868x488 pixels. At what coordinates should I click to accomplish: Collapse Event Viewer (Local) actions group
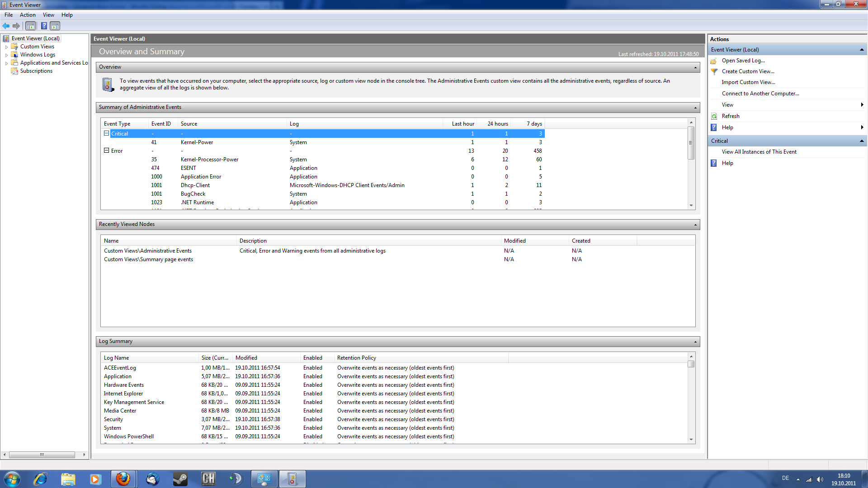click(862, 50)
